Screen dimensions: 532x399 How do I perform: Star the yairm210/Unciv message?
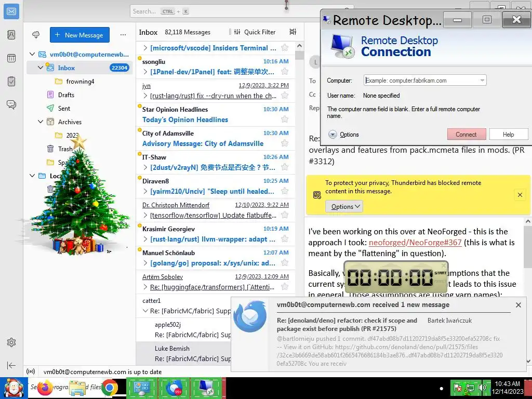point(285,191)
